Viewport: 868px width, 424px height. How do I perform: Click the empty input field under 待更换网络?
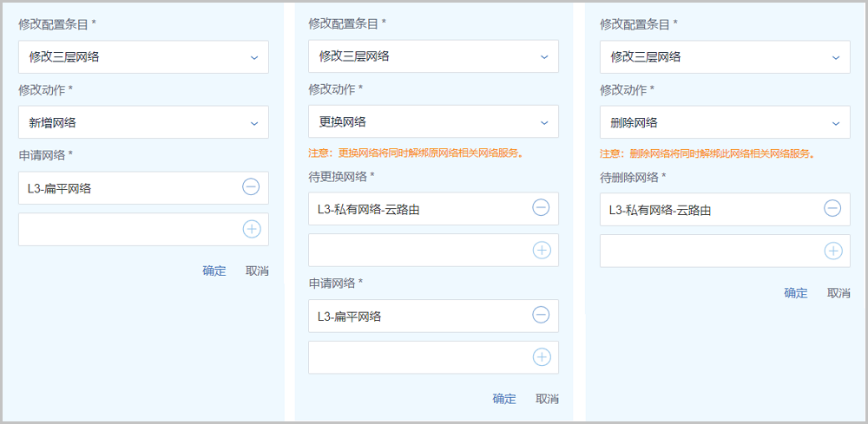(x=417, y=250)
